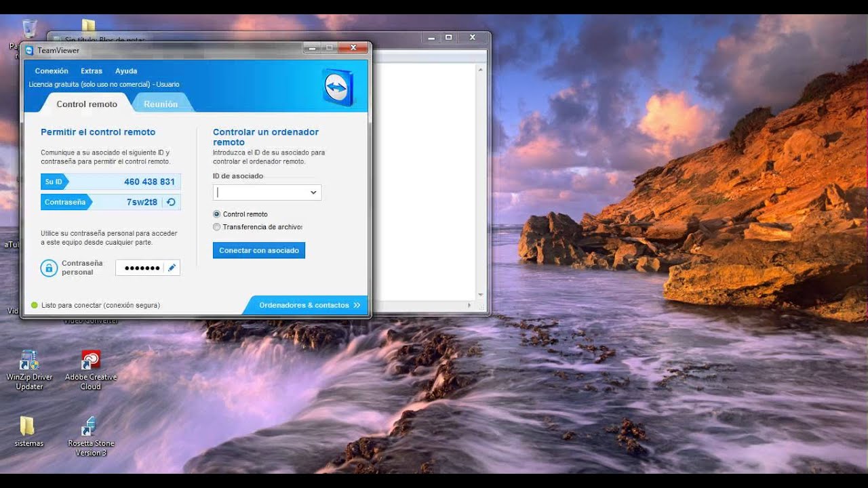Screen dimensions: 868x488
Task: Expand the ID de asociado dropdown arrow
Action: pos(313,192)
